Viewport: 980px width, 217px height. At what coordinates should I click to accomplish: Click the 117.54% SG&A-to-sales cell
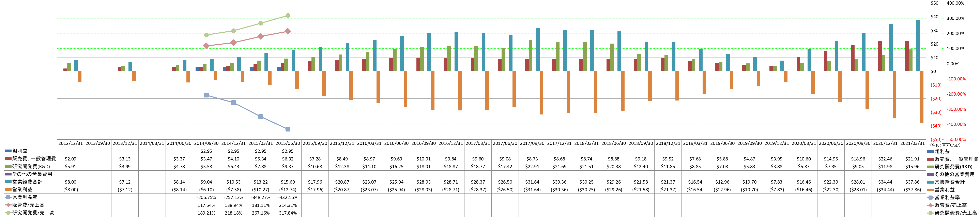coord(206,205)
